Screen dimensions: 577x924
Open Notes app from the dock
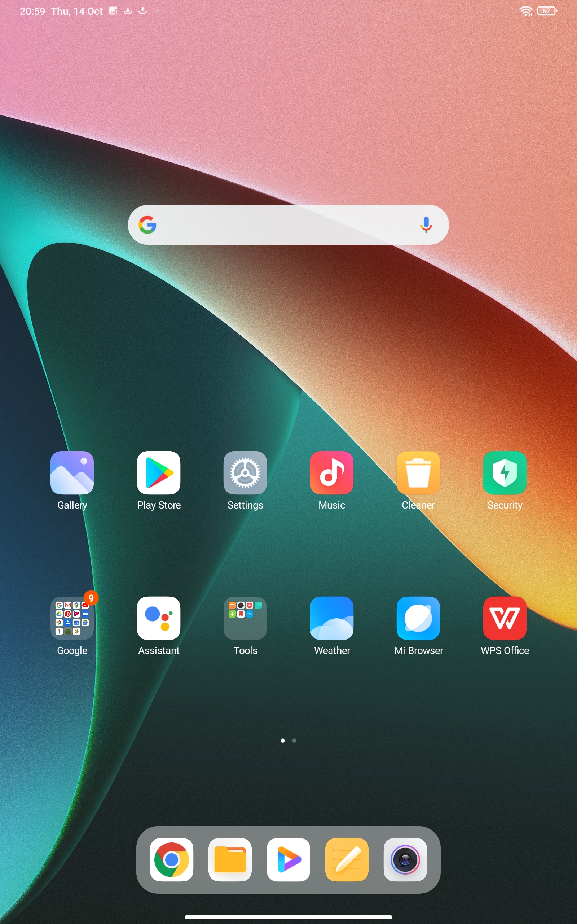[x=347, y=859]
